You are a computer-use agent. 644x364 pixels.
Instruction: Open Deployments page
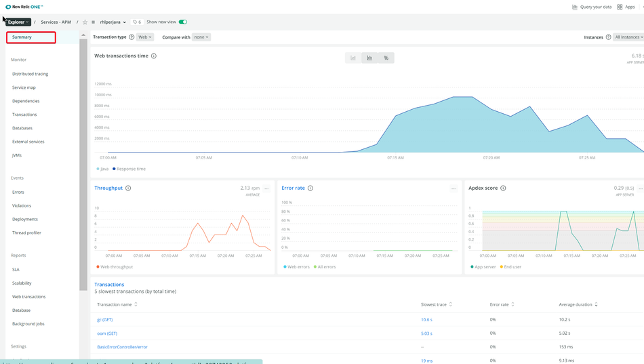(x=25, y=220)
